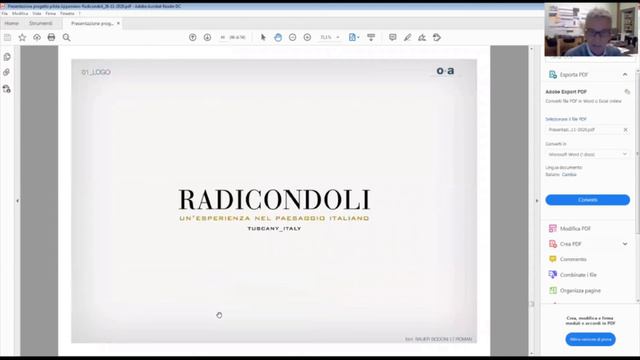Click the TUSCANY_ITALY text on the slide

point(274,229)
